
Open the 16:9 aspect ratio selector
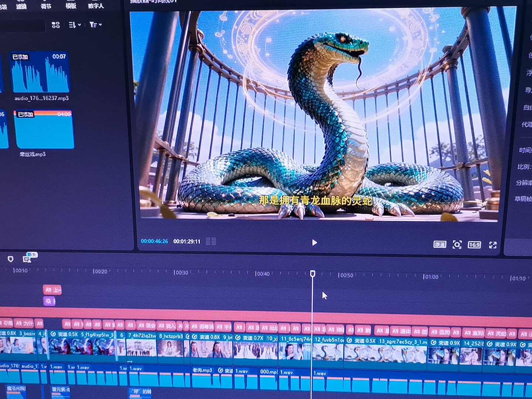[x=474, y=245]
